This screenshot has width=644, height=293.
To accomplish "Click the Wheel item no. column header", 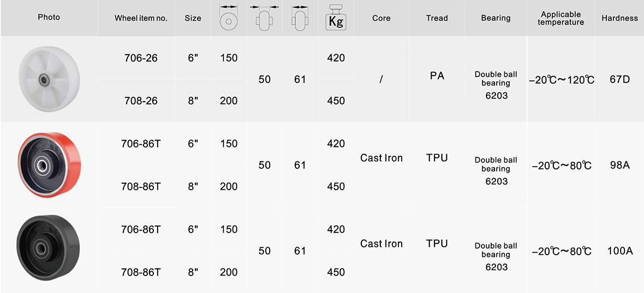I will (141, 18).
